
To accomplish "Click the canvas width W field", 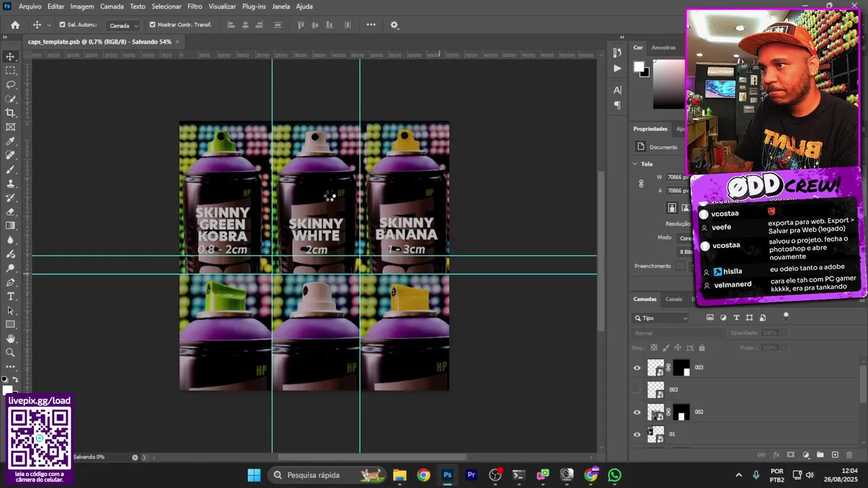I will [x=677, y=177].
